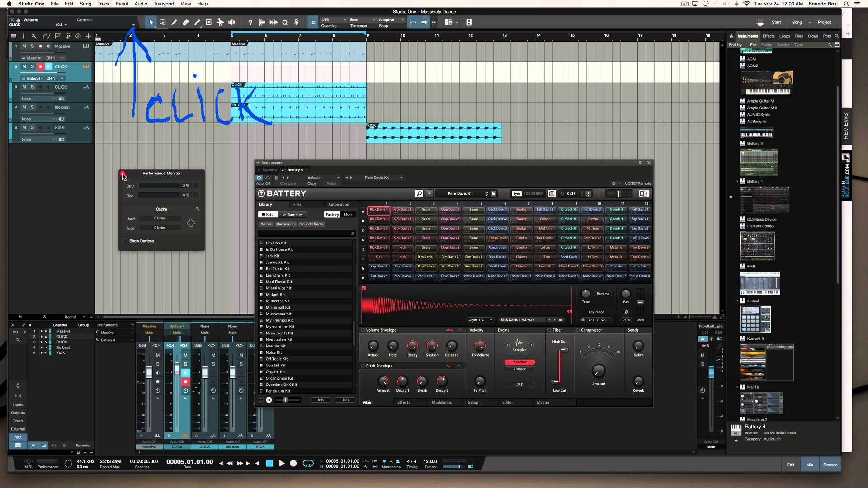Click the Play button in transport
868x488 pixels.
click(282, 463)
